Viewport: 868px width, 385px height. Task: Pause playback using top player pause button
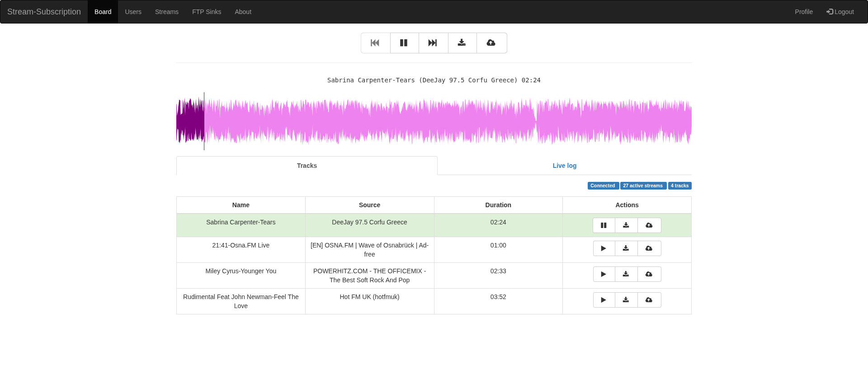(x=405, y=43)
